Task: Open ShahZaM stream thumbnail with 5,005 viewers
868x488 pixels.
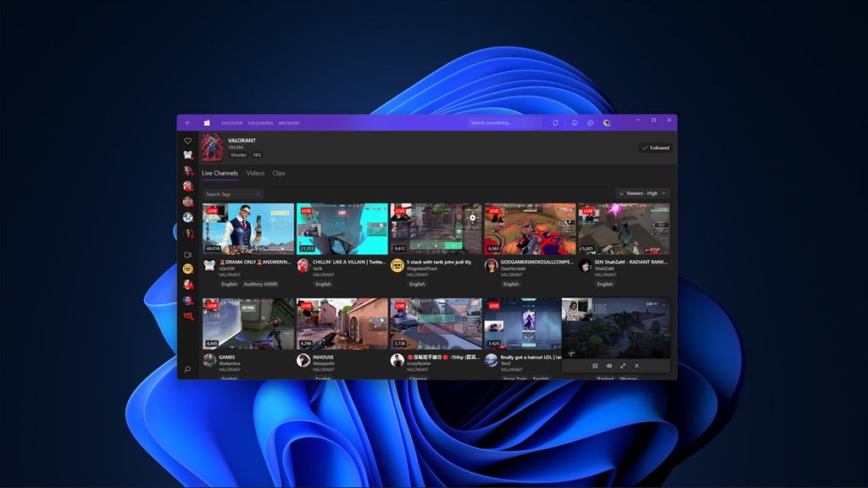Action: click(x=624, y=229)
